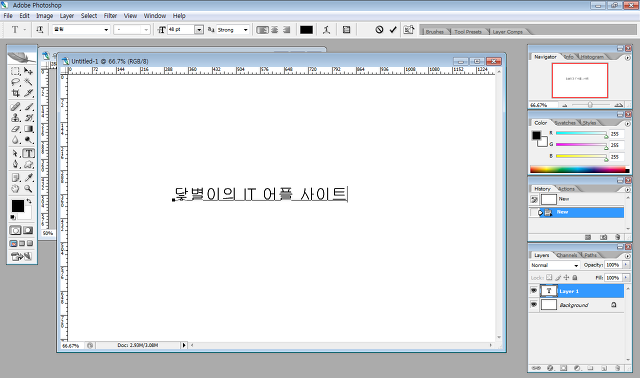Select the Rectangular Marquee tool
Image resolution: width=640 pixels, height=378 pixels.
tap(16, 71)
